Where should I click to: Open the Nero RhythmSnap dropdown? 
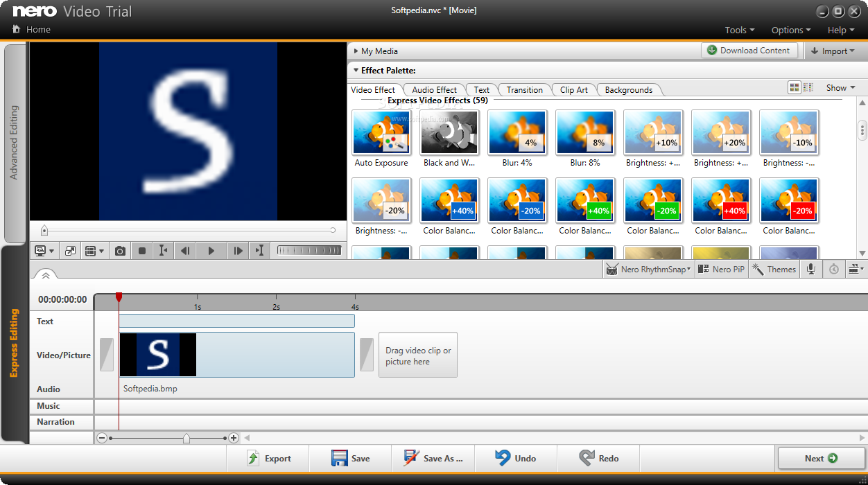pyautogui.click(x=648, y=270)
